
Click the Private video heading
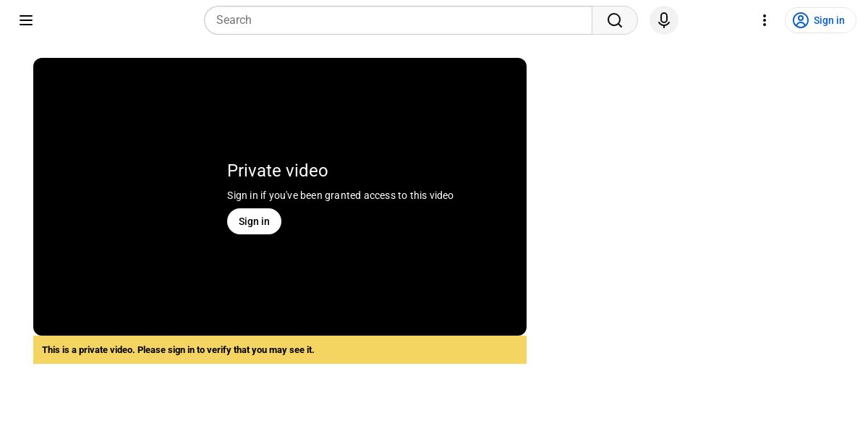click(278, 171)
